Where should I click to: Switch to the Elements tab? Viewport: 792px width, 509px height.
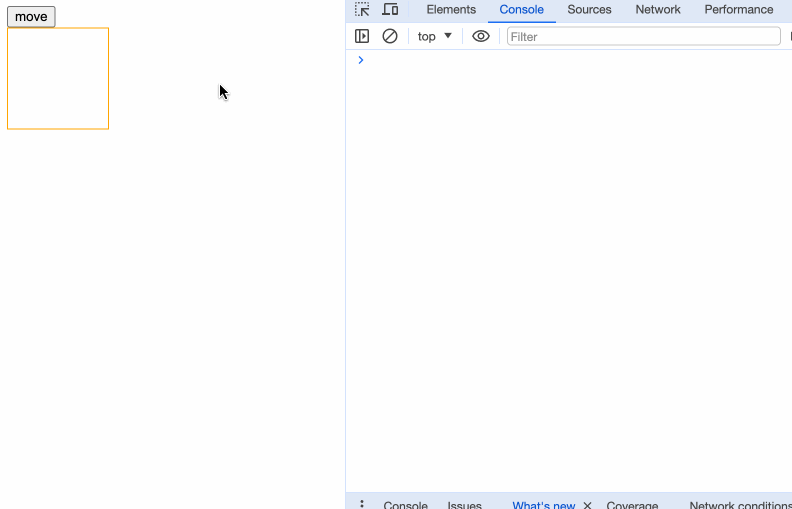pyautogui.click(x=451, y=10)
